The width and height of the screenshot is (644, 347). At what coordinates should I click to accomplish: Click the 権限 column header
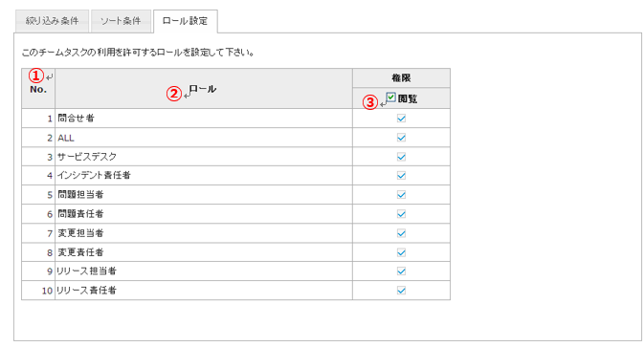pyautogui.click(x=401, y=78)
